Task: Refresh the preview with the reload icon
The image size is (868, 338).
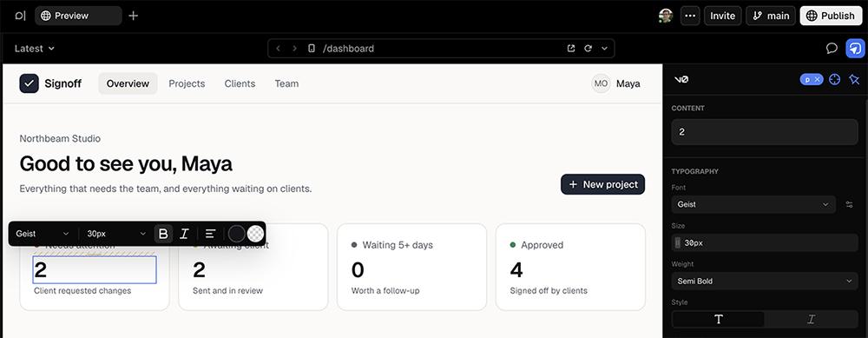Action: tap(588, 49)
